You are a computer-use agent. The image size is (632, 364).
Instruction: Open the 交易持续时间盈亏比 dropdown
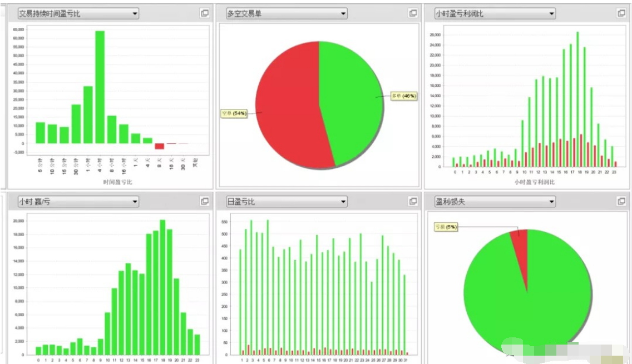[x=135, y=13]
